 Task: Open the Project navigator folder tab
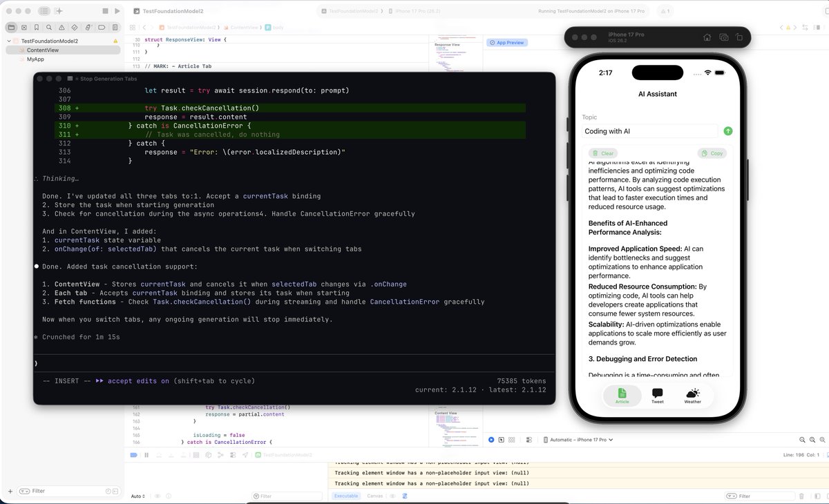[11, 28]
